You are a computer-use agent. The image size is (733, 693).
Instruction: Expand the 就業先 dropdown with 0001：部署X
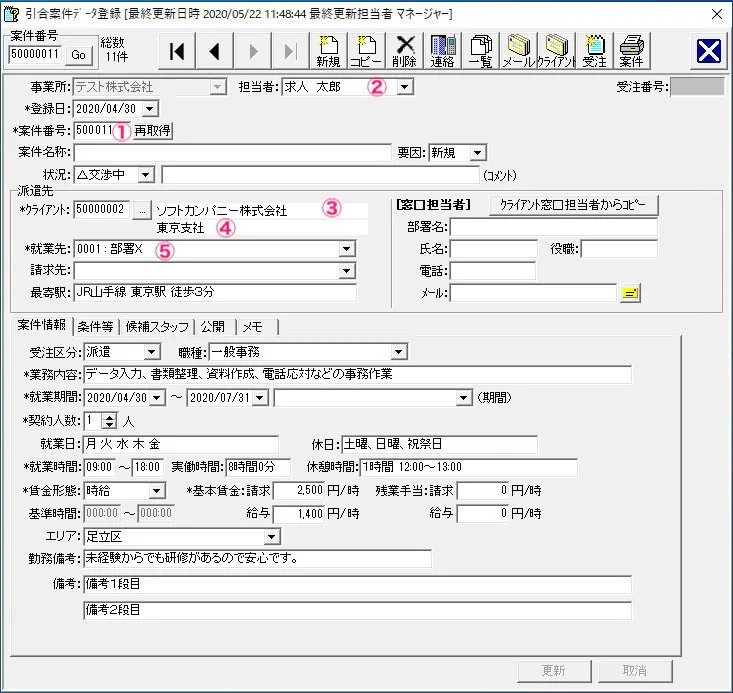point(347,249)
